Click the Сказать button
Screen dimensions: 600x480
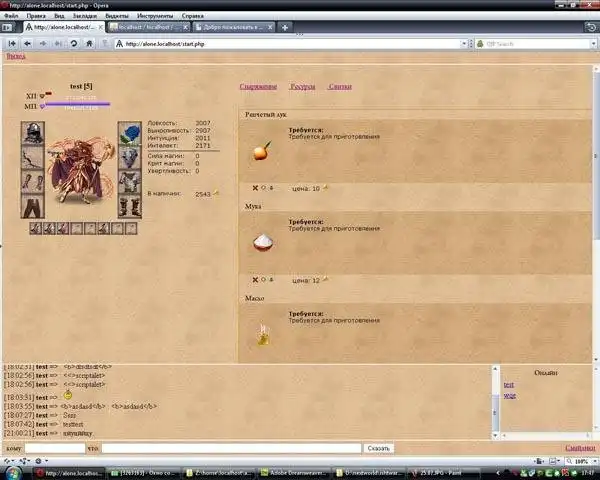[x=378, y=448]
